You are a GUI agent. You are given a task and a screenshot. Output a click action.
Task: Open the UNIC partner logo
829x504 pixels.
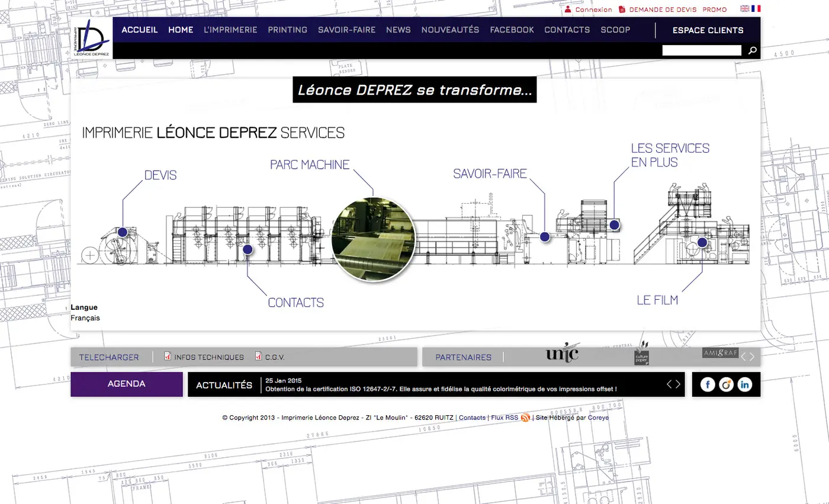click(x=562, y=354)
